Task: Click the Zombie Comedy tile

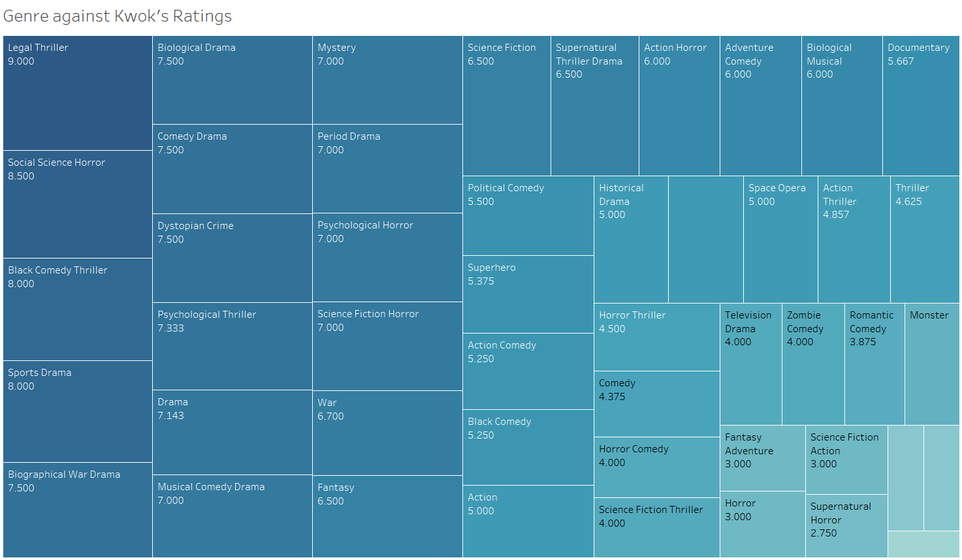Action: pyautogui.click(x=813, y=364)
